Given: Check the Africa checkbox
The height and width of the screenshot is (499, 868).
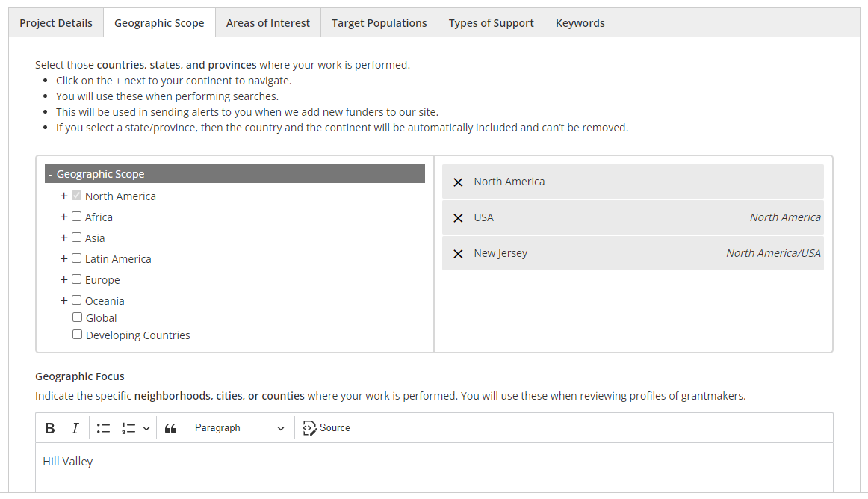Looking at the screenshot, I should pyautogui.click(x=77, y=217).
